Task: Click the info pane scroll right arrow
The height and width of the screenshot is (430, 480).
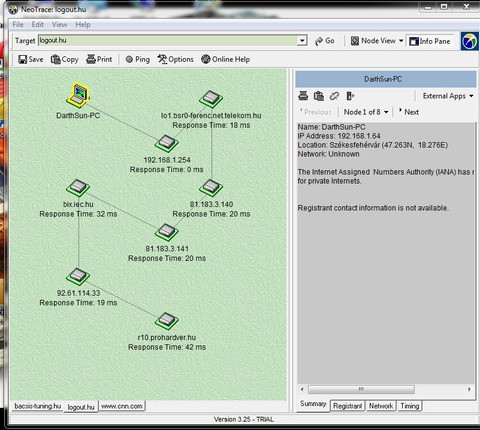Action: click(469, 389)
